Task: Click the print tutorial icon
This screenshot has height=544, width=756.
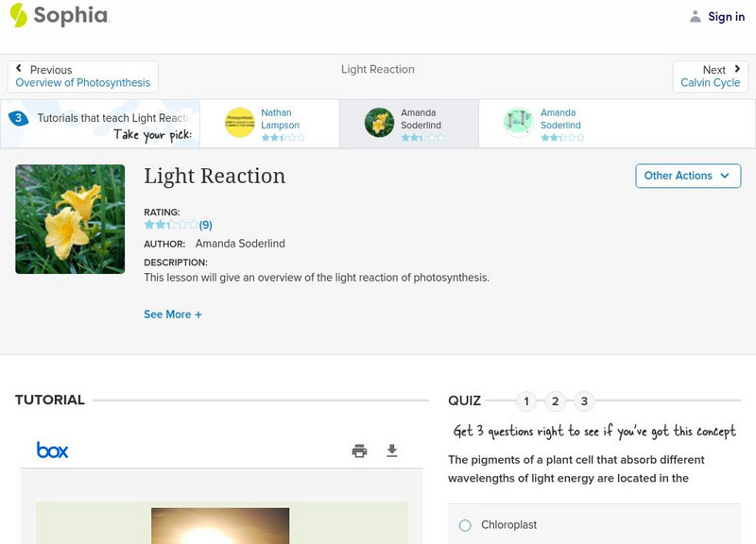Action: point(359,450)
